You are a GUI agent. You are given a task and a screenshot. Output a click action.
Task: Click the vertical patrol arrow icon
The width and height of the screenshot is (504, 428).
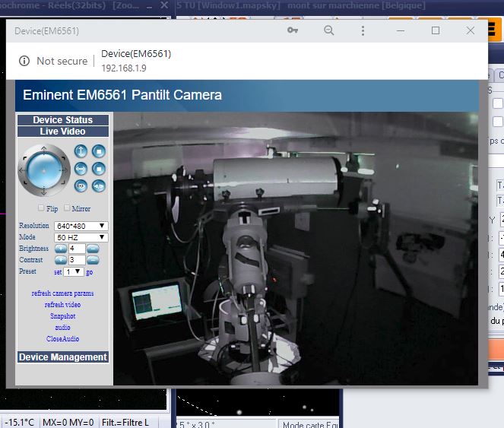(x=81, y=151)
